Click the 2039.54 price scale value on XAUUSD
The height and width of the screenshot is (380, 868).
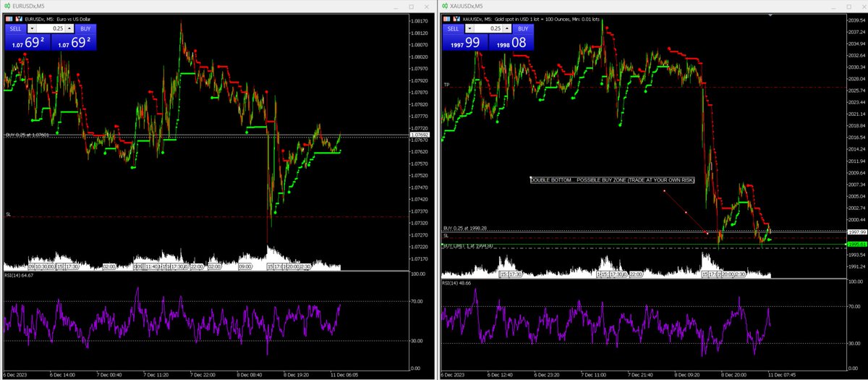pyautogui.click(x=856, y=20)
